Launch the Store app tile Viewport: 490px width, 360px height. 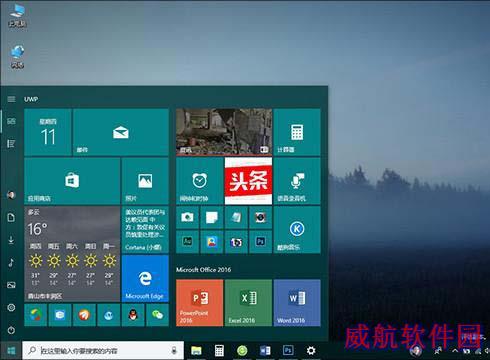point(72,181)
